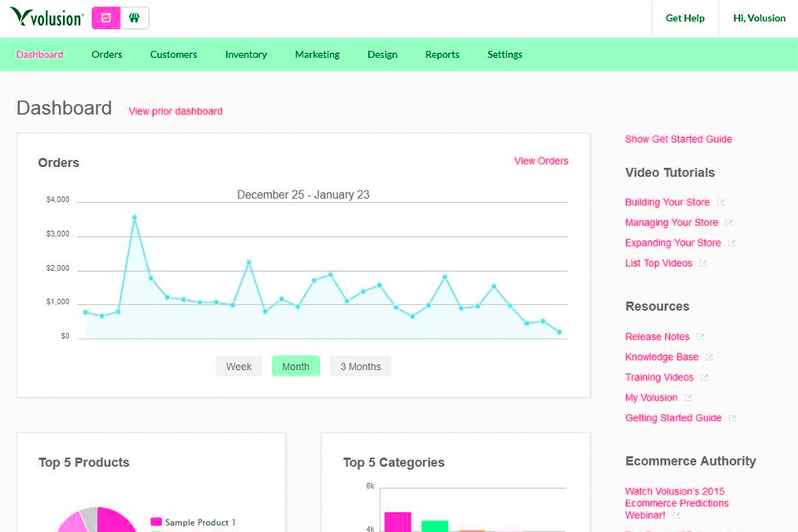Open the Settings menu
Viewport: 798px width, 532px height.
pos(505,55)
